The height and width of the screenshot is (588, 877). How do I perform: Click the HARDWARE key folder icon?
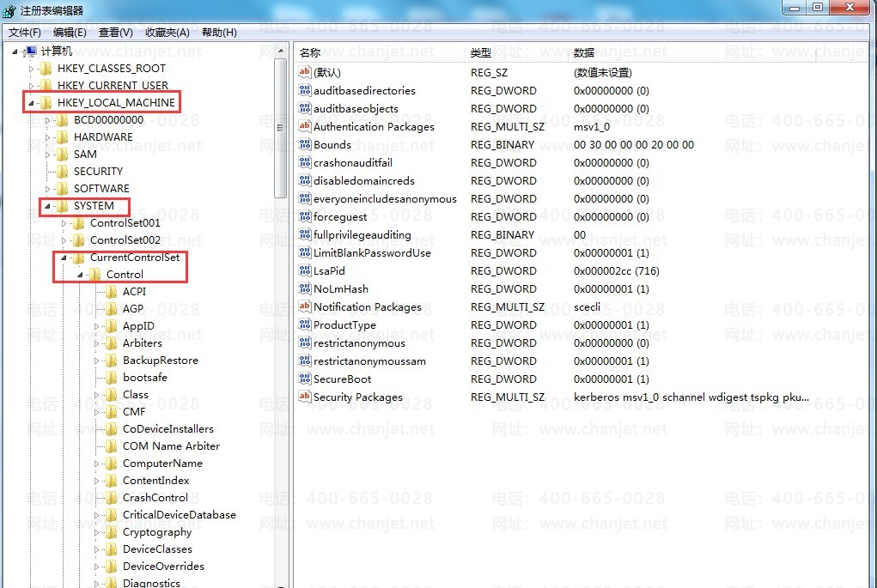63,137
